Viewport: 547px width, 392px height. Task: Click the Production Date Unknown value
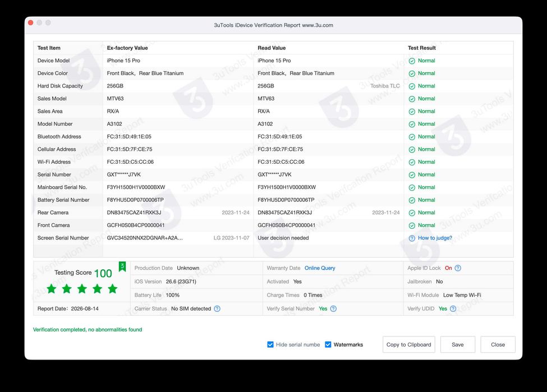(x=188, y=268)
